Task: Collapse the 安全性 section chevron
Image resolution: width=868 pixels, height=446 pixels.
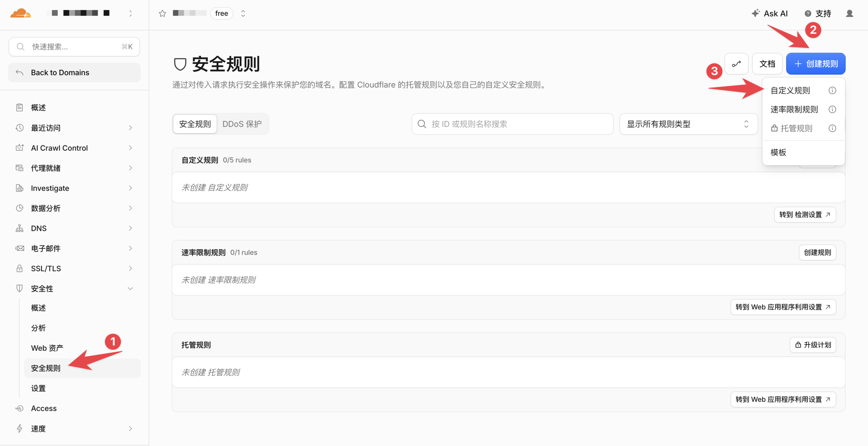Action: point(131,289)
